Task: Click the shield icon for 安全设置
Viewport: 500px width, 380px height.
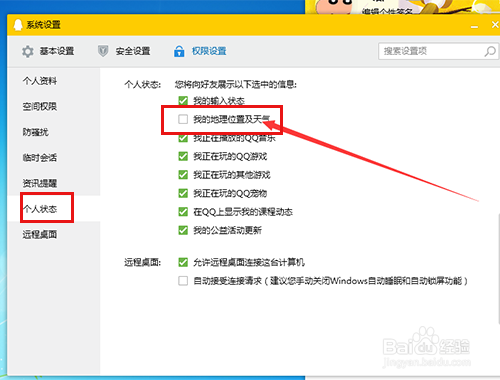Action: [103, 51]
